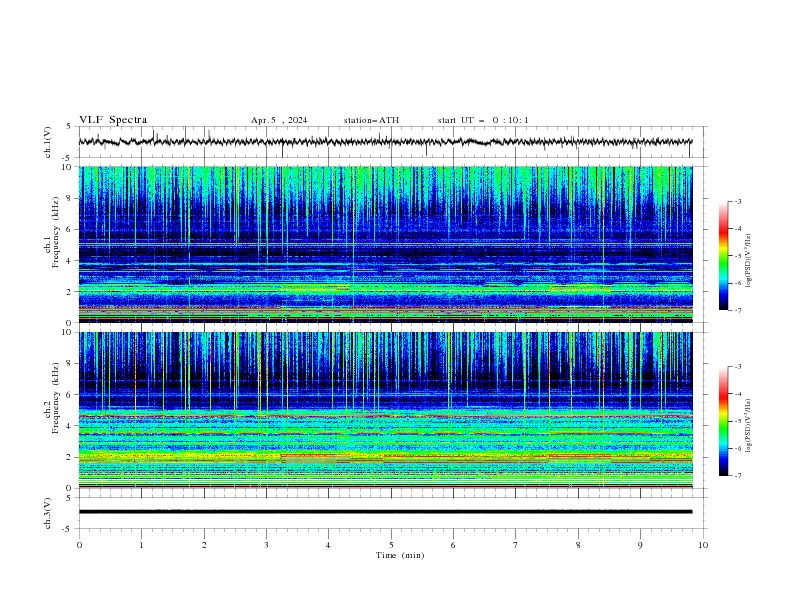
Task: Click the ch.1 color scale bar
Action: tap(723, 256)
